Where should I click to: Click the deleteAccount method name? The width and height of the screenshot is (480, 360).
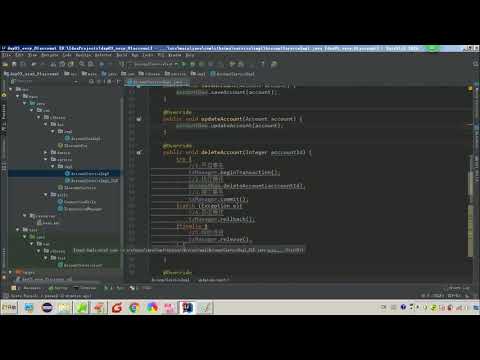pos(221,152)
